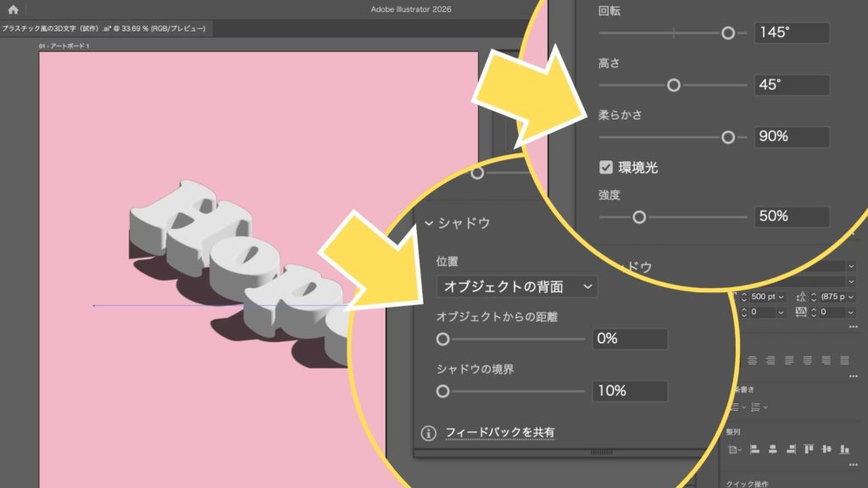Click the info icon beside フィードバックを共有
The width and height of the screenshot is (868, 488).
click(x=429, y=433)
